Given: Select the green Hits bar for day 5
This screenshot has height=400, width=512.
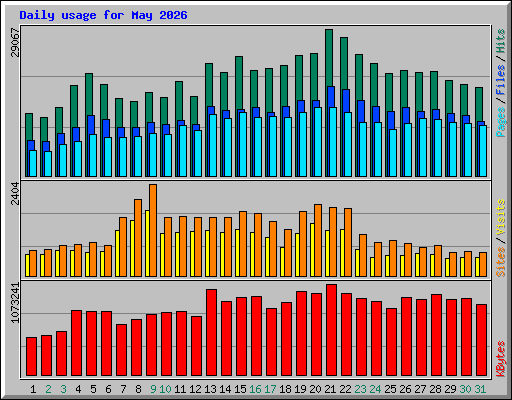Looking at the screenshot, I should (89, 94).
